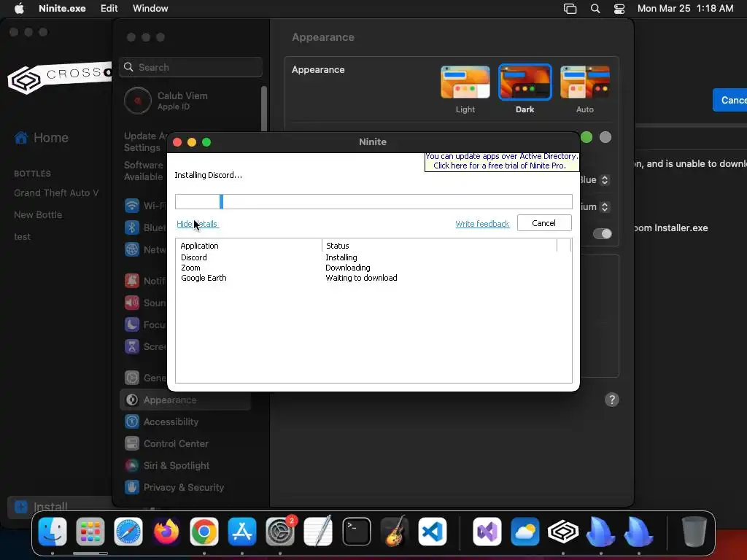Open TextEdit from the dock
The width and height of the screenshot is (747, 560).
[318, 532]
